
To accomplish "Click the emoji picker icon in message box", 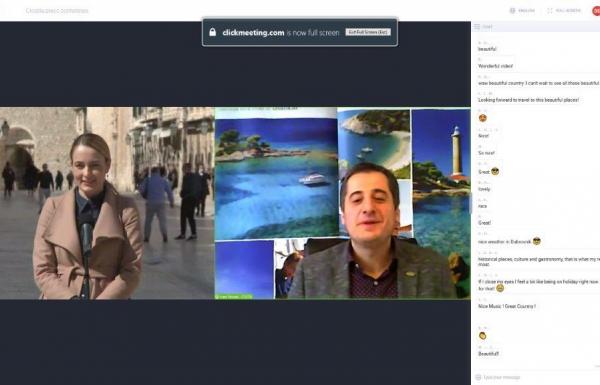I will (478, 377).
